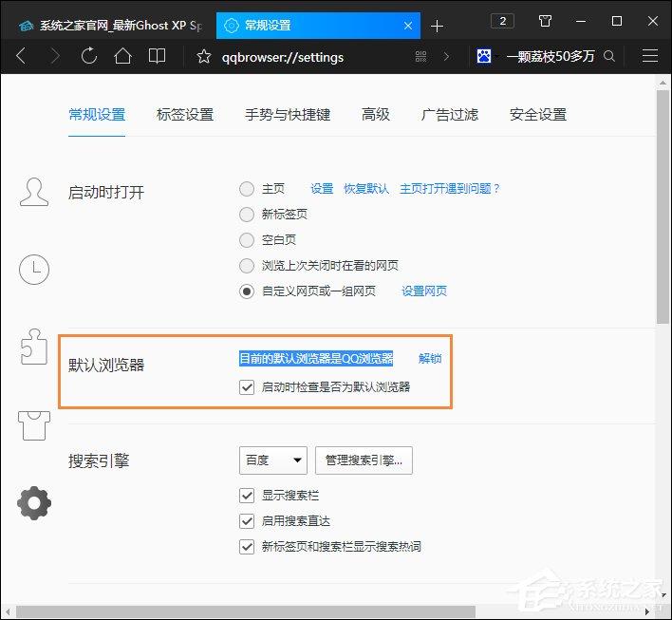Open the user account sidebar icon
The width and height of the screenshot is (672, 620).
pyautogui.click(x=34, y=192)
